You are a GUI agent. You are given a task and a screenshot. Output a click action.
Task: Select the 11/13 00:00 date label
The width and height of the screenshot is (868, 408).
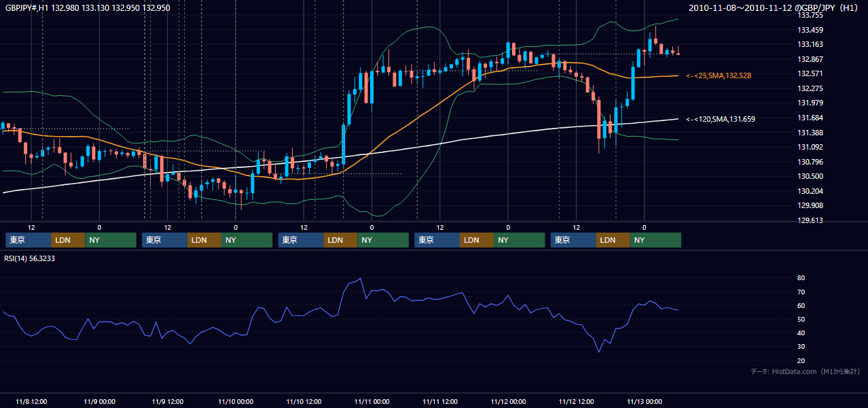(645, 401)
